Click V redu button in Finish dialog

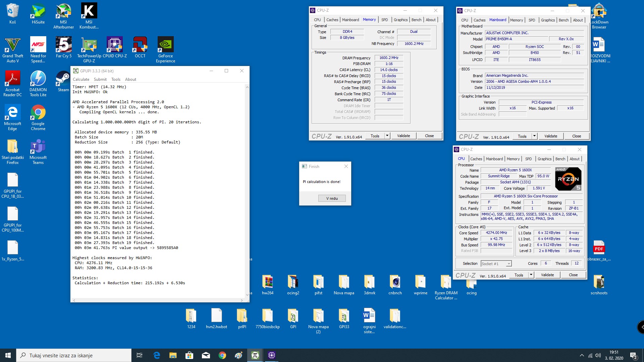click(x=332, y=198)
